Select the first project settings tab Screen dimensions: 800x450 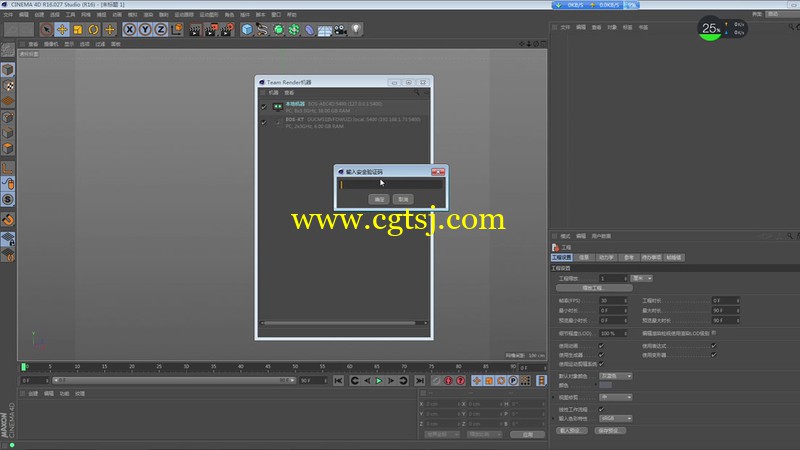562,258
